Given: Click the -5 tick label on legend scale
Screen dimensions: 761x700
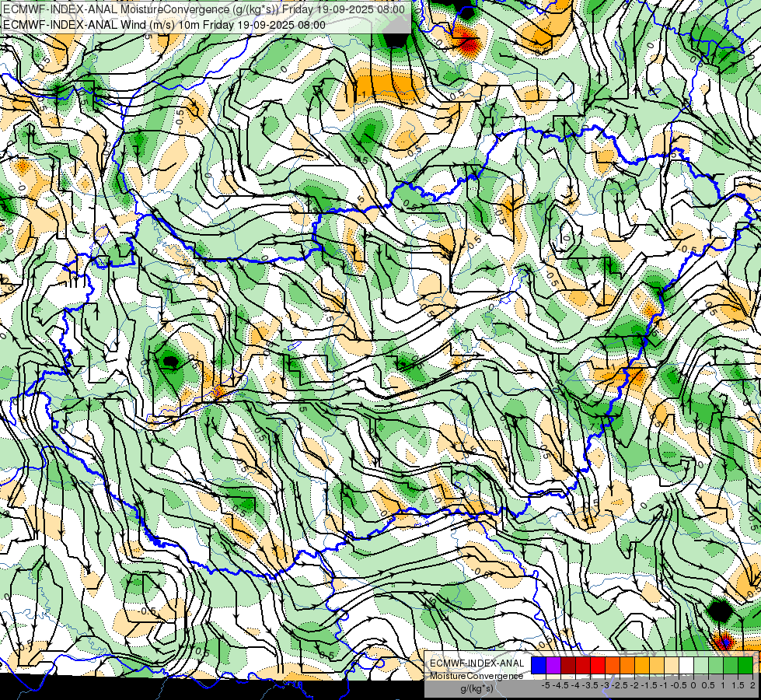Looking at the screenshot, I should [x=546, y=685].
